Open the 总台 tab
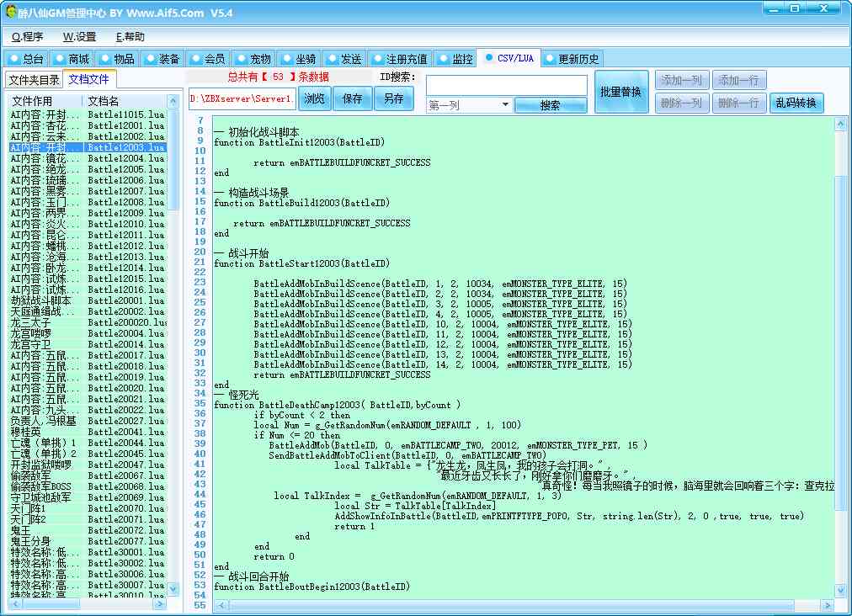This screenshot has height=616, width=852. click(26, 59)
